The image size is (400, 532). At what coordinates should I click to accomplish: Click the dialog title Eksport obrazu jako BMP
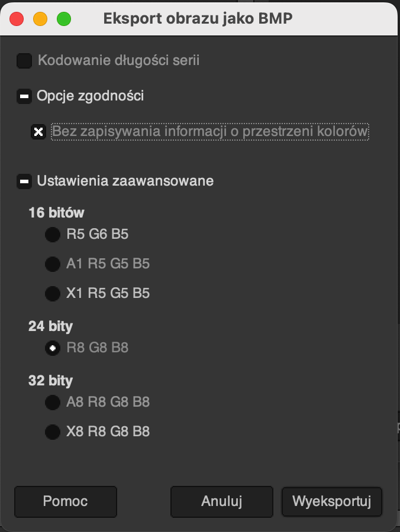coord(198,19)
